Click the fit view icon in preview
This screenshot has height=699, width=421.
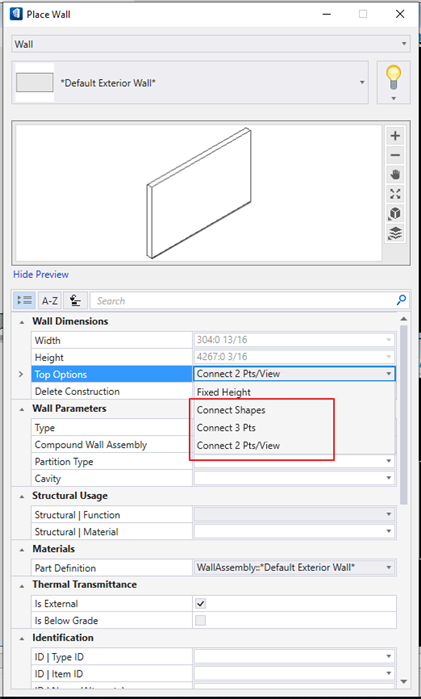click(x=395, y=194)
